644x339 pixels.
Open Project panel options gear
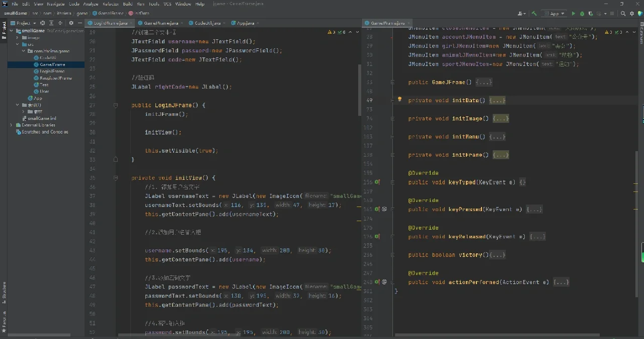tap(71, 23)
